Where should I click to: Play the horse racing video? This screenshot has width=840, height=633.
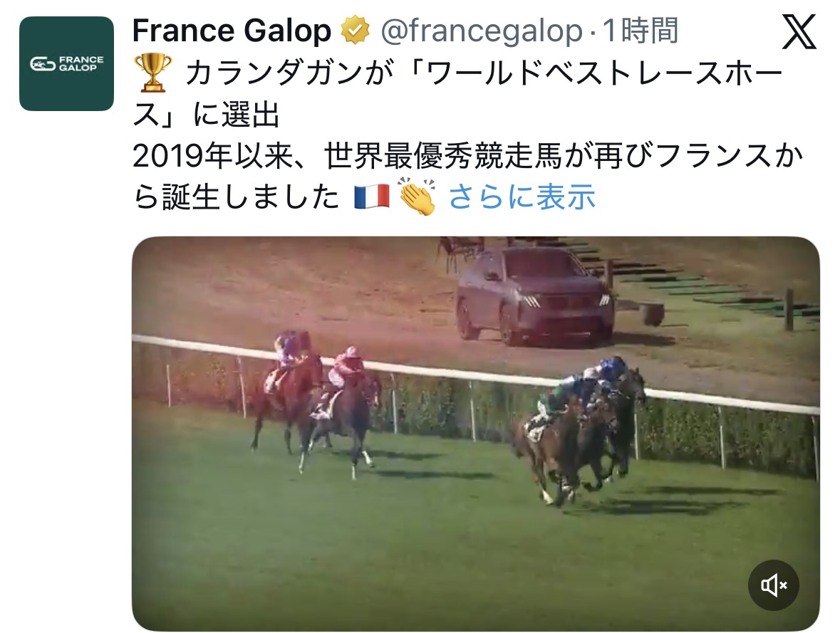476,434
